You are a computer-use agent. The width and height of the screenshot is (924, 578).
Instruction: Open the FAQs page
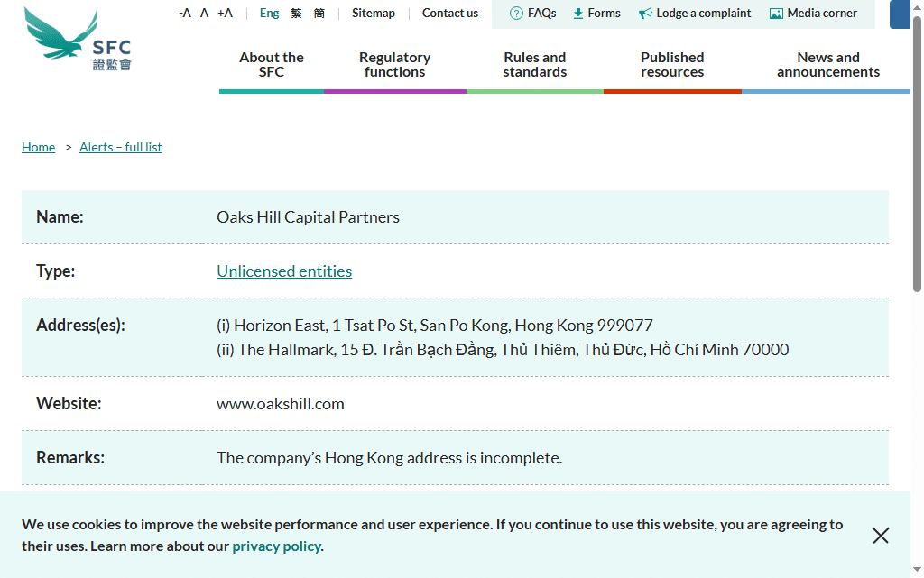coord(542,13)
